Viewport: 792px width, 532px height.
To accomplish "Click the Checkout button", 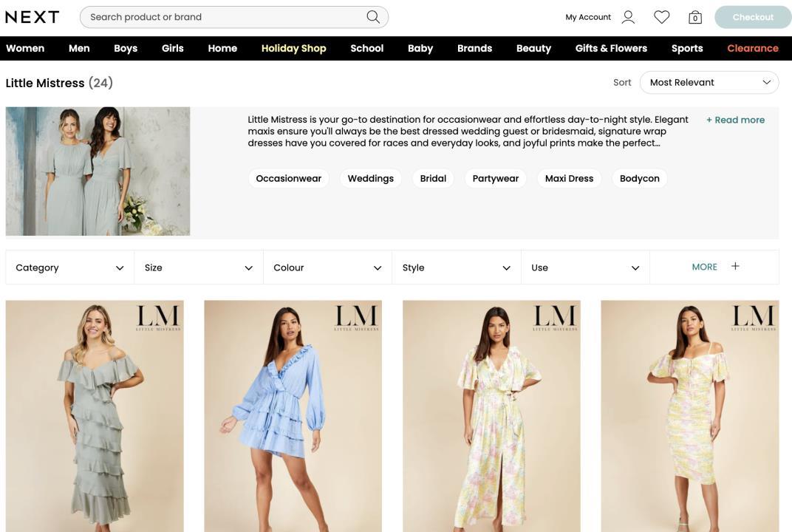I will coord(753,17).
